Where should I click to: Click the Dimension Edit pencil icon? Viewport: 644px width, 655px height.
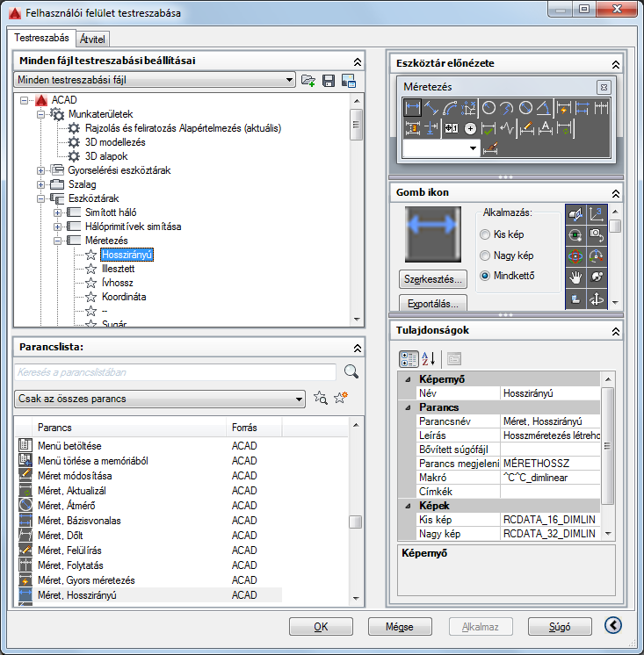click(527, 128)
